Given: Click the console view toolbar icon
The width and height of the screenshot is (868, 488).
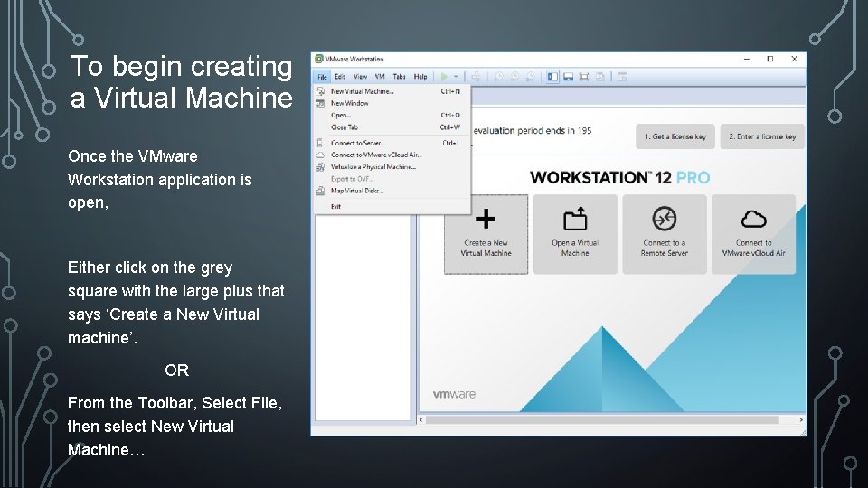Looking at the screenshot, I should pyautogui.click(x=622, y=77).
